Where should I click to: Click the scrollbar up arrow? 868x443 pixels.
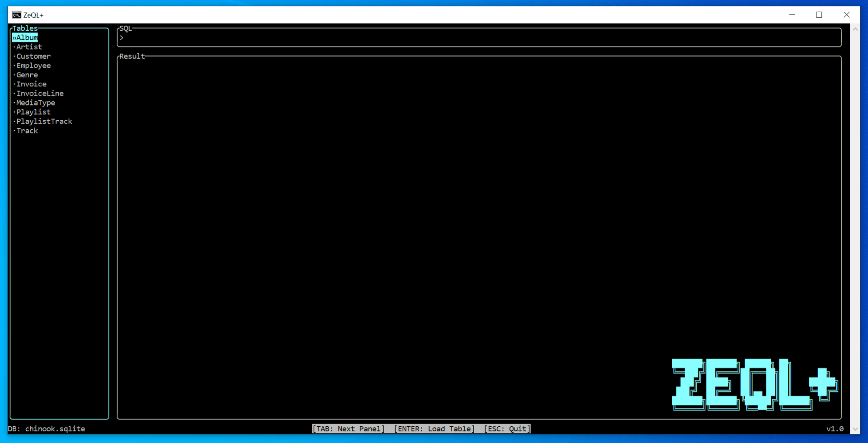tap(855, 29)
